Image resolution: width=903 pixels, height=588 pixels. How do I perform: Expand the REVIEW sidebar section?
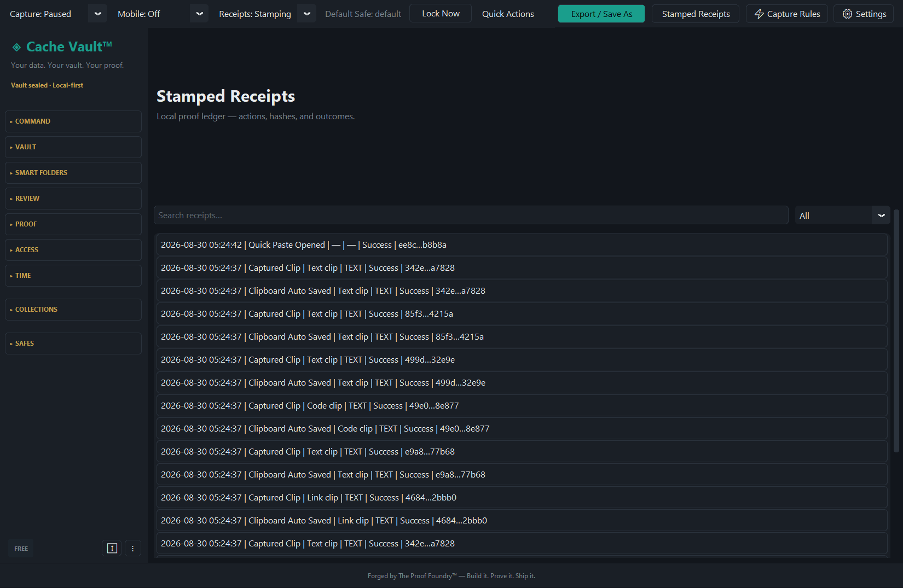tap(73, 199)
